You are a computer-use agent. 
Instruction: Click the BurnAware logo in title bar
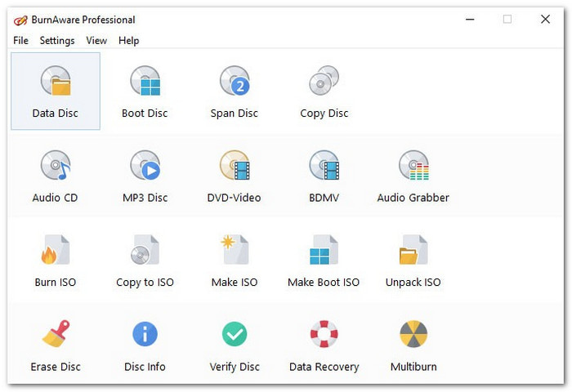click(20, 20)
